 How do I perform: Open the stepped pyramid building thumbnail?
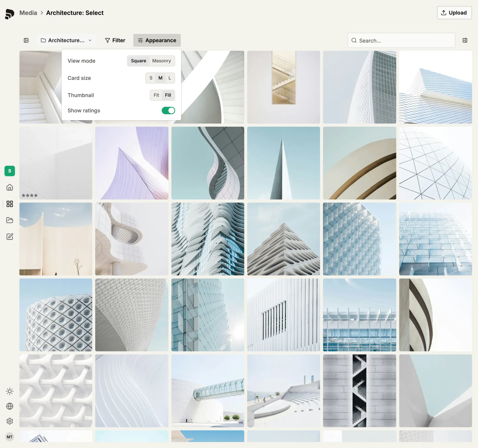(x=284, y=239)
